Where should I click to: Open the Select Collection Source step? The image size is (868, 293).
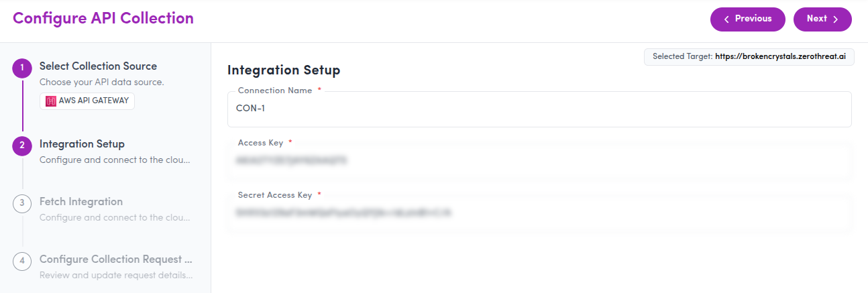click(x=98, y=66)
